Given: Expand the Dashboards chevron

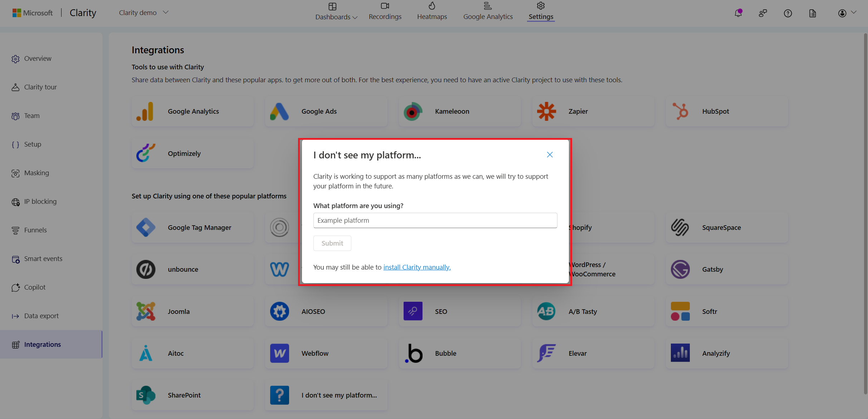Looking at the screenshot, I should click(x=355, y=17).
